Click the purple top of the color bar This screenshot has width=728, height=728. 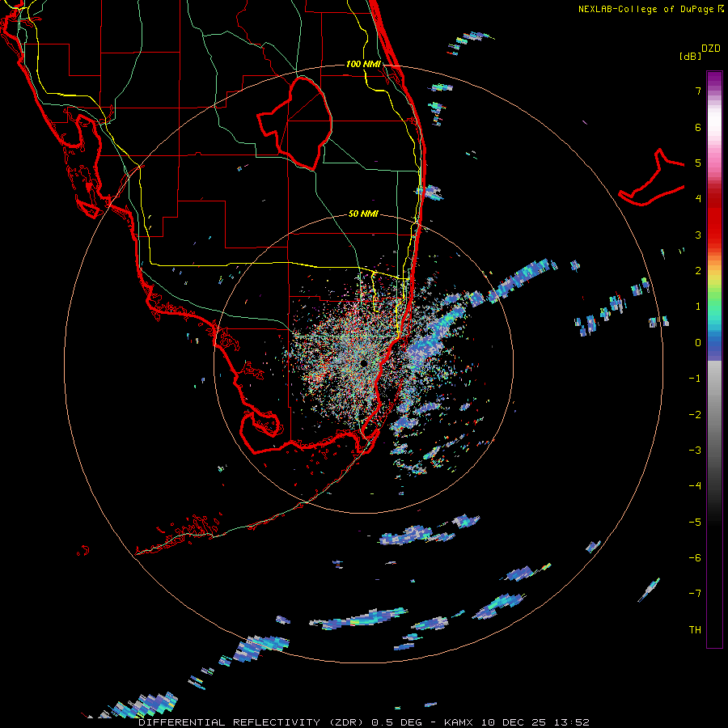[714, 79]
